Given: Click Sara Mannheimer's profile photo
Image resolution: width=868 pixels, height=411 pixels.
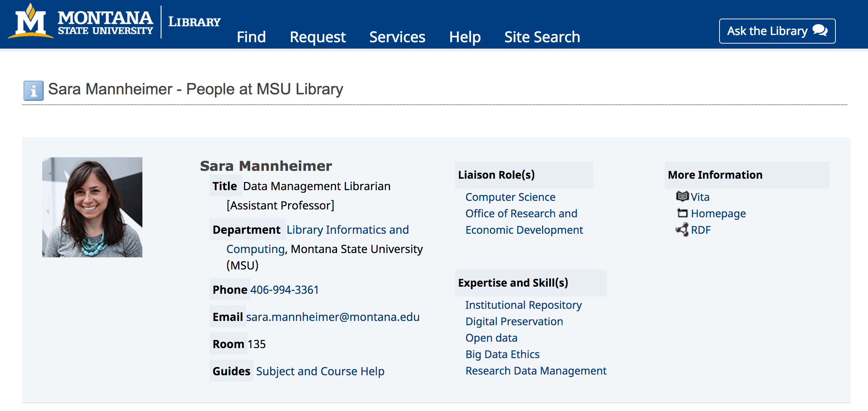Looking at the screenshot, I should point(92,207).
